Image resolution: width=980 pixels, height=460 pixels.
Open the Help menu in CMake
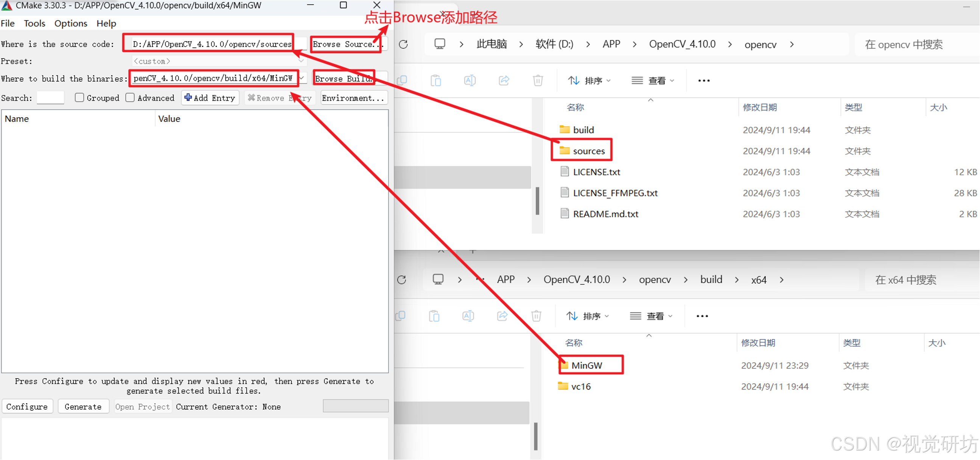pos(106,23)
